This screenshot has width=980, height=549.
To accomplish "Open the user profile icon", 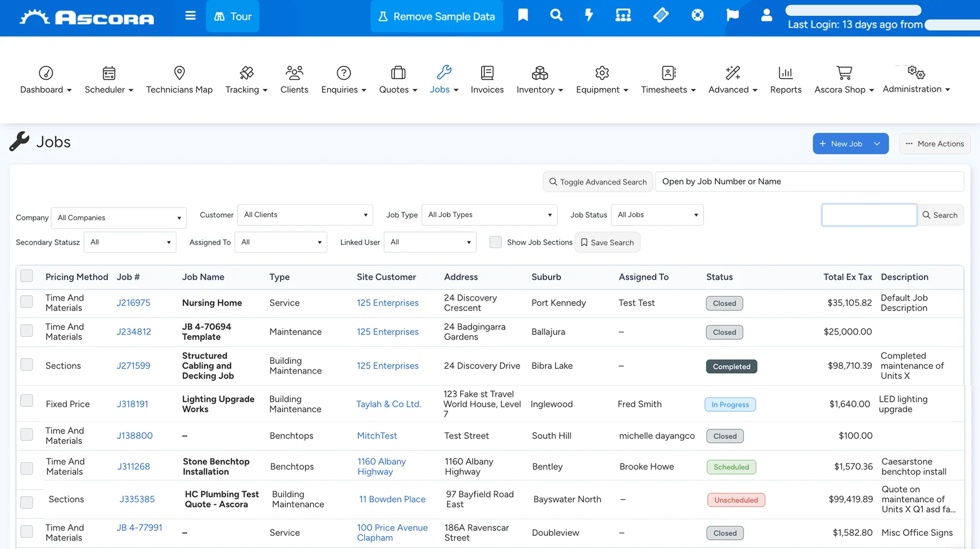I will 767,15.
